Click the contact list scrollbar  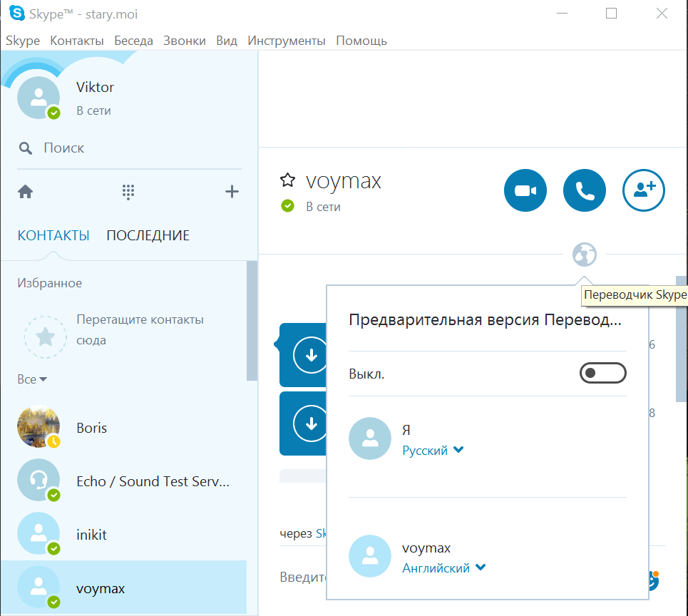[x=252, y=321]
